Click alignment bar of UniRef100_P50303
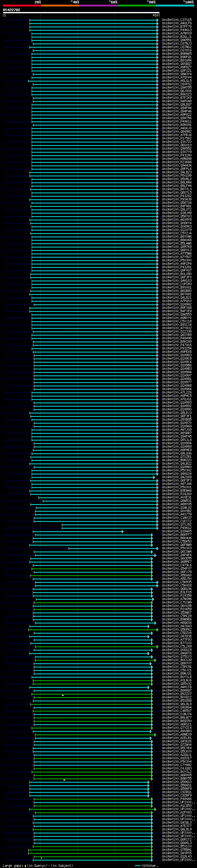The height and width of the screenshot is (868, 197). (114, 548)
